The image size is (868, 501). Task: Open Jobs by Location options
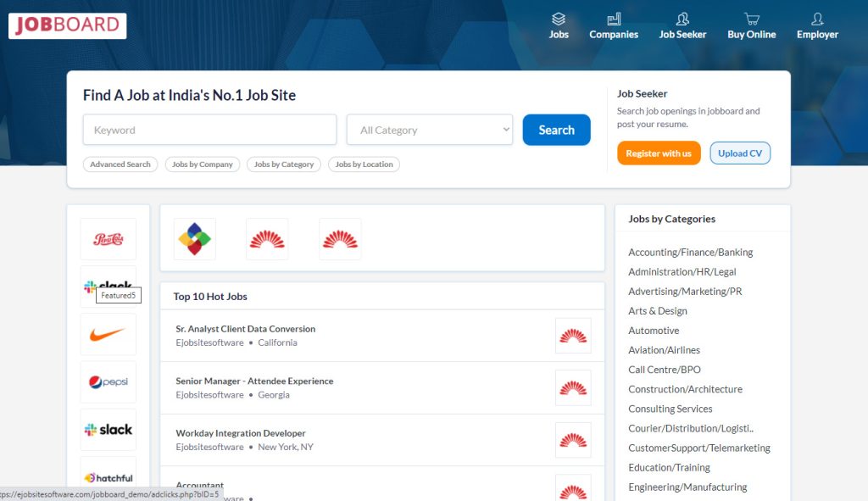pos(364,164)
